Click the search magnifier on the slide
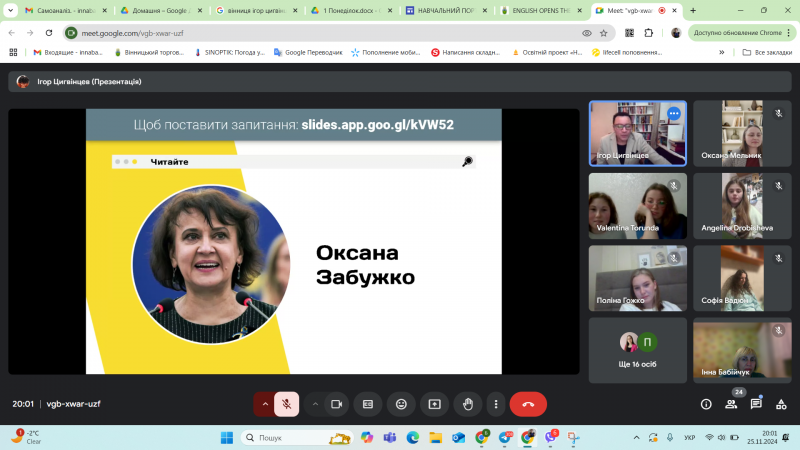The height and width of the screenshot is (450, 800). [x=467, y=162]
